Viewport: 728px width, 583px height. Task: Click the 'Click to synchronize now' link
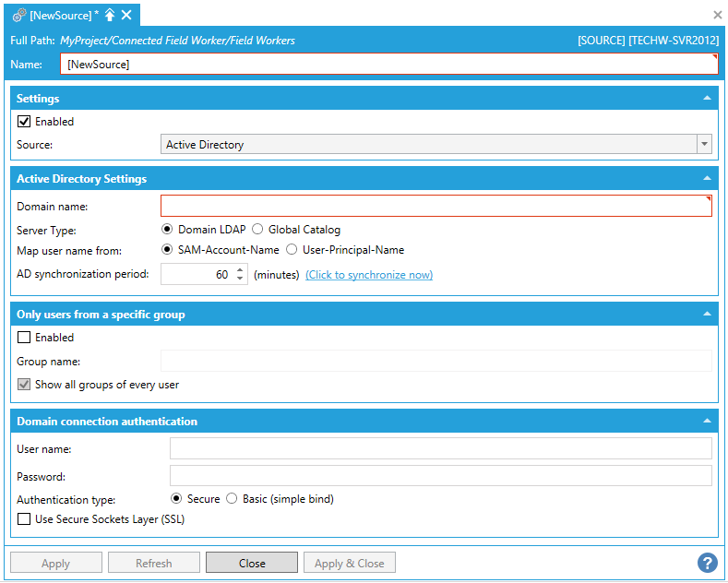[369, 275]
